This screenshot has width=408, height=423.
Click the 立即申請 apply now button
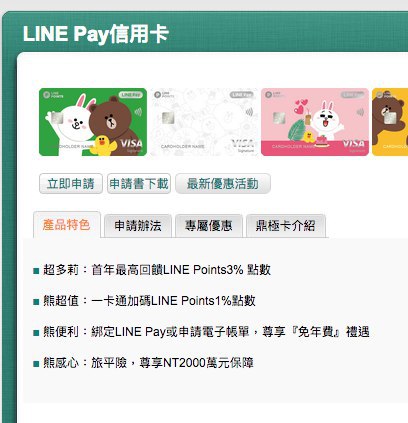[71, 183]
